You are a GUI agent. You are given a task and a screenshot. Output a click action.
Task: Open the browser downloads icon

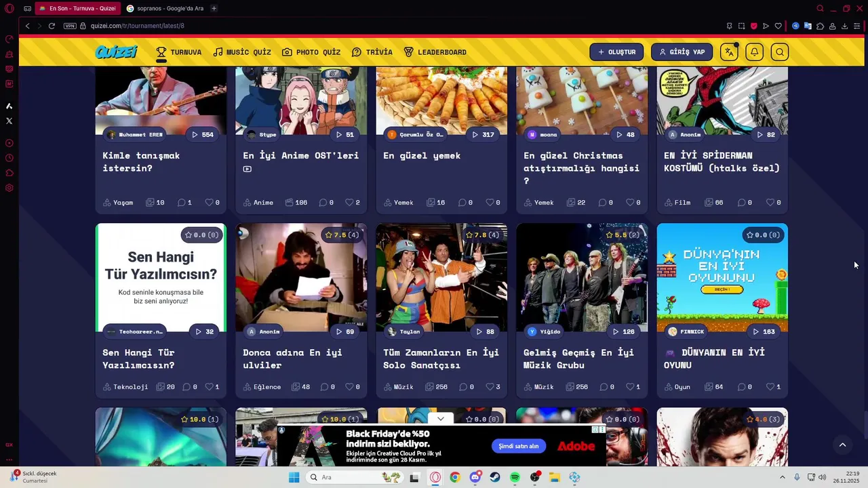coord(844,26)
